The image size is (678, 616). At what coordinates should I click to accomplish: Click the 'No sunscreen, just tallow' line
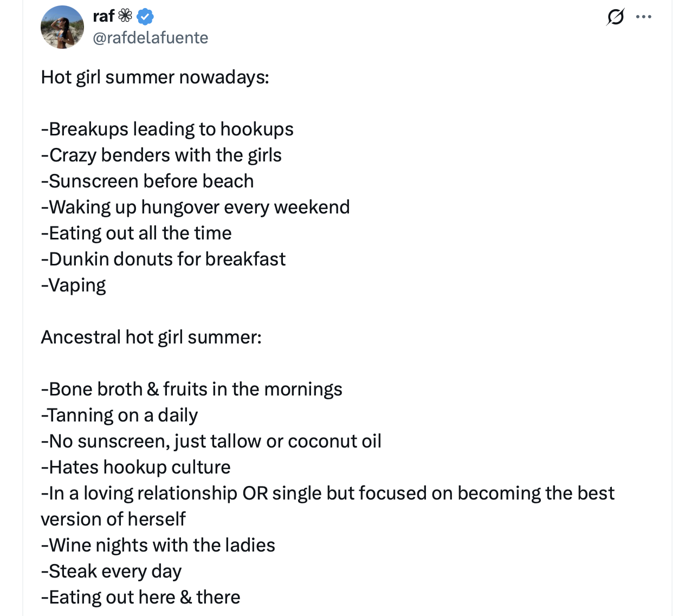[211, 442]
